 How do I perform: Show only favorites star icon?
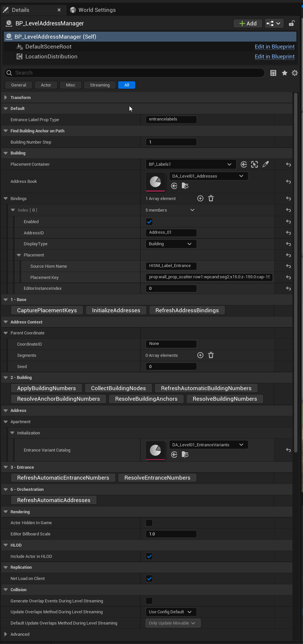point(285,73)
